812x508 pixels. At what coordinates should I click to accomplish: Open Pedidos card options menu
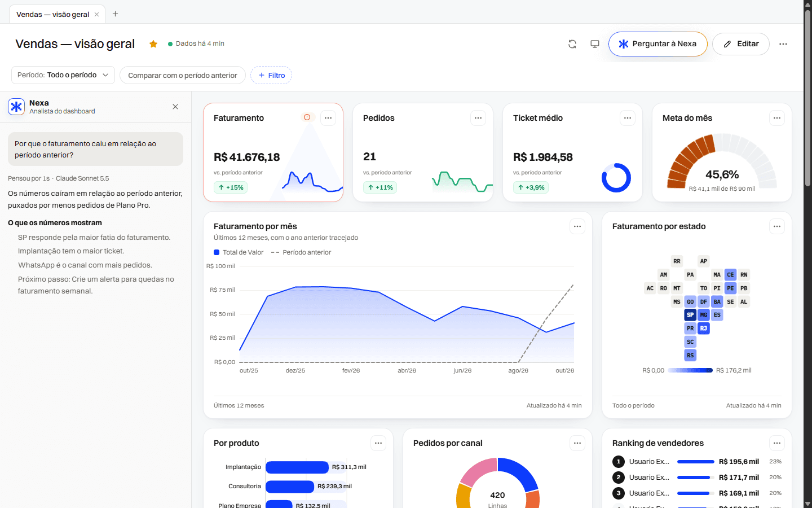pyautogui.click(x=478, y=118)
